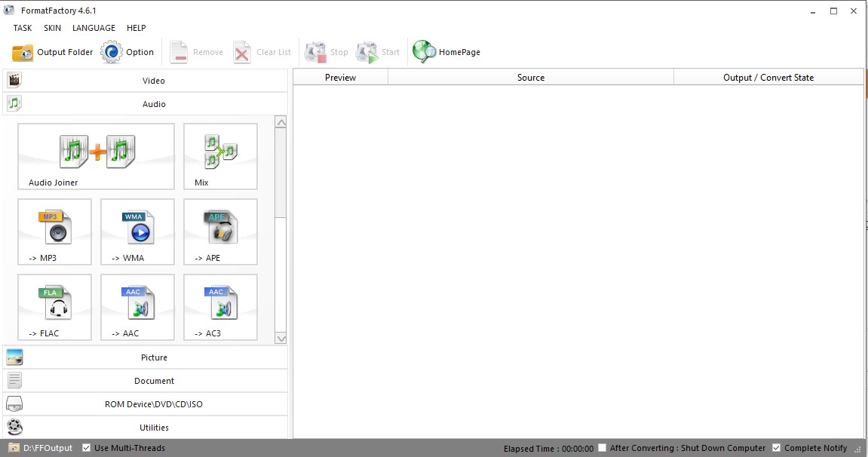The width and height of the screenshot is (868, 457).
Task: Open the LANGUAGE menu
Action: point(94,28)
